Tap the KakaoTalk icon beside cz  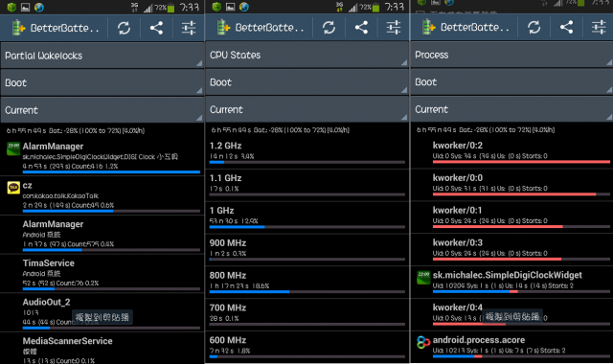click(x=13, y=188)
